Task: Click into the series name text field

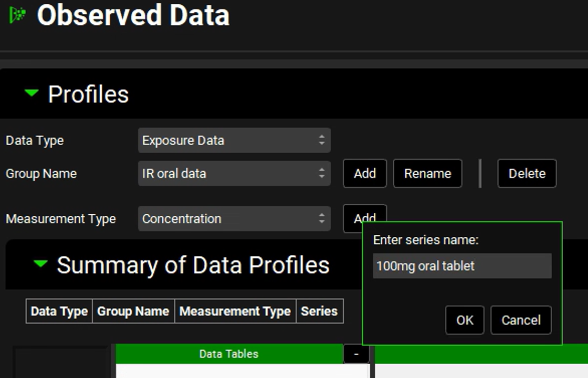Action: pos(462,266)
